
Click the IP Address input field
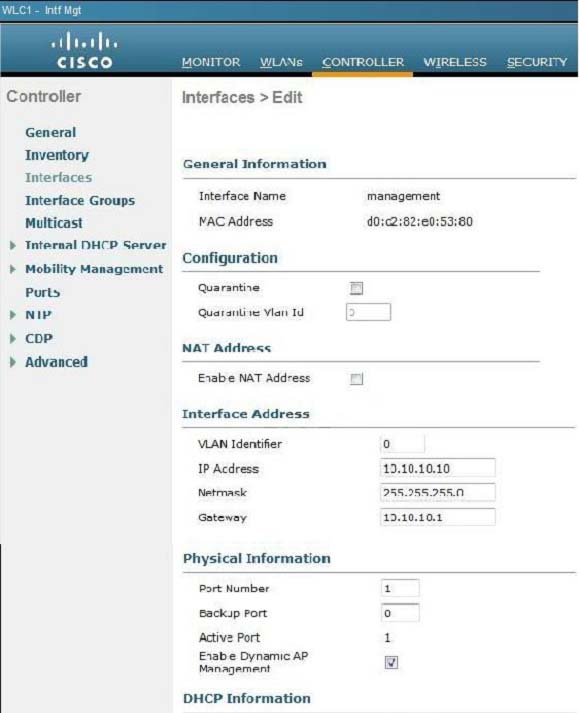[x=438, y=468]
